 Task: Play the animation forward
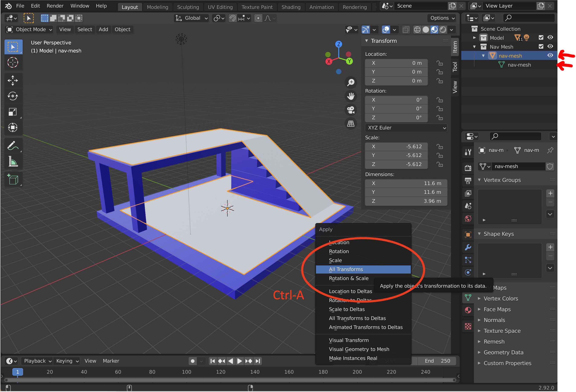point(239,361)
